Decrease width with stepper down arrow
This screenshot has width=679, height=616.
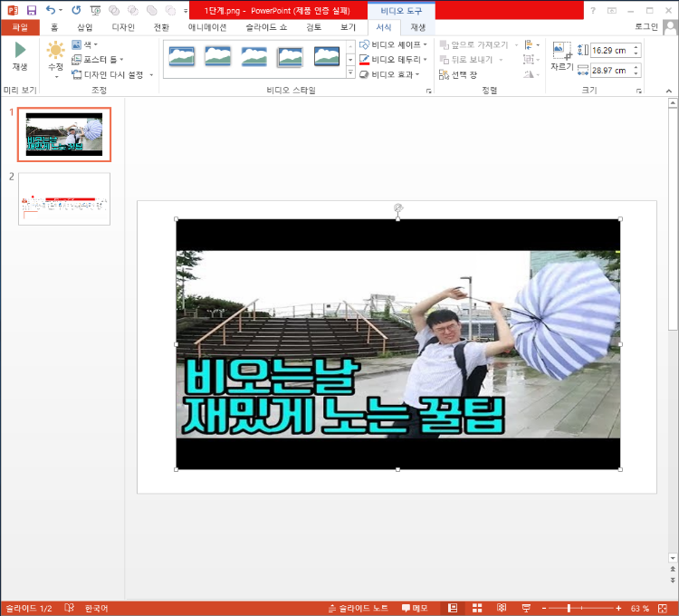tap(636, 73)
